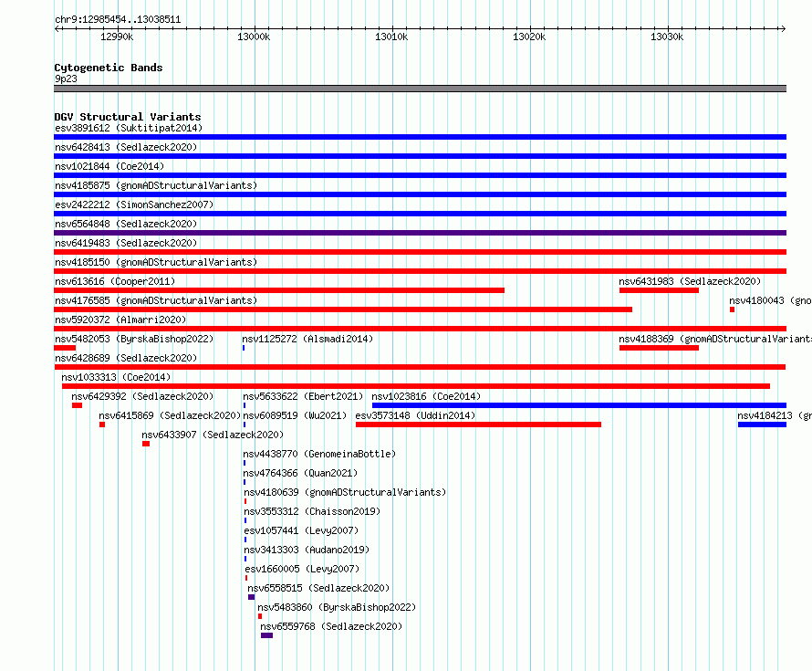Open nsv6558515 (Sedlazeck2020) label
Screen dimensions: 812x671
click(318, 588)
